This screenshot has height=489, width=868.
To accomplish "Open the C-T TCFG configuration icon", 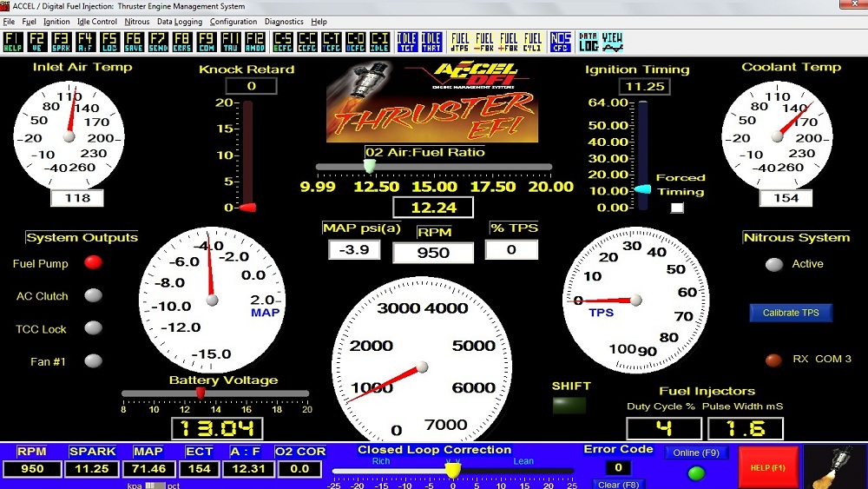I will tap(331, 42).
